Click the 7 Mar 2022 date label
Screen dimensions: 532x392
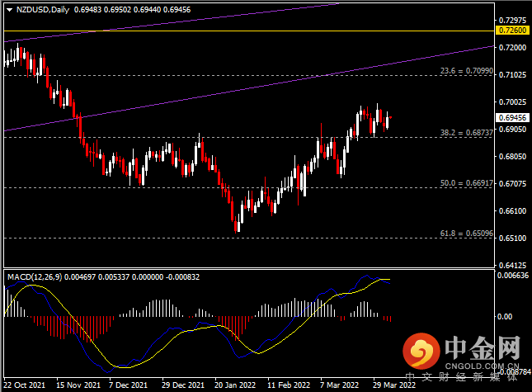pyautogui.click(x=339, y=385)
